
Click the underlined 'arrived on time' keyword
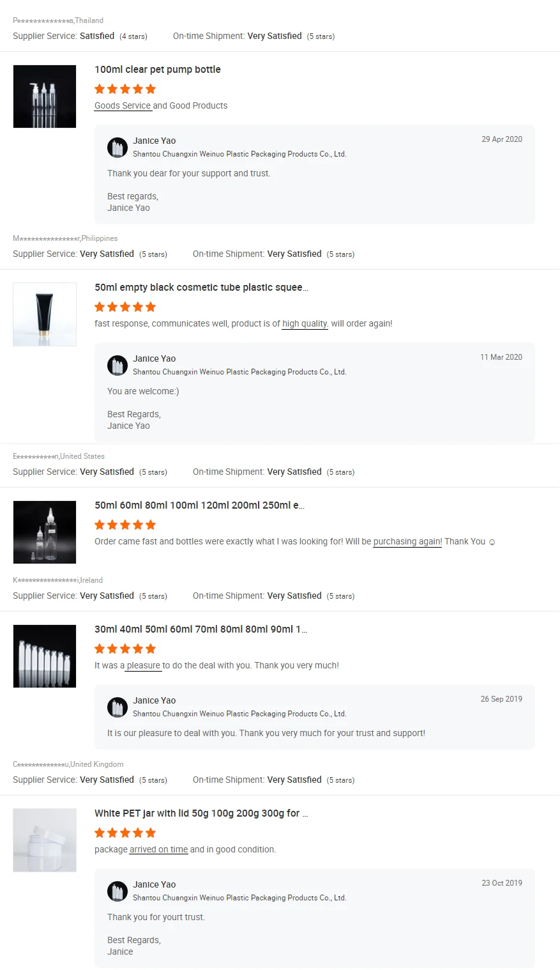pos(158,850)
